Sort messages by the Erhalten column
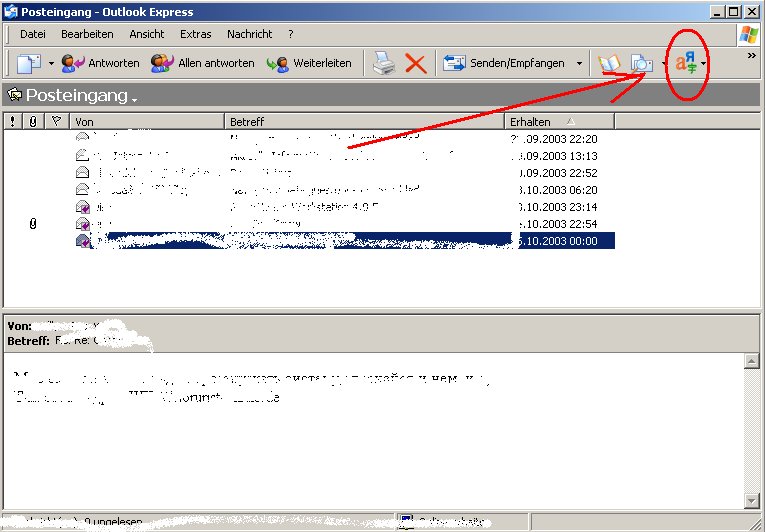765x532 pixels. pyautogui.click(x=560, y=122)
